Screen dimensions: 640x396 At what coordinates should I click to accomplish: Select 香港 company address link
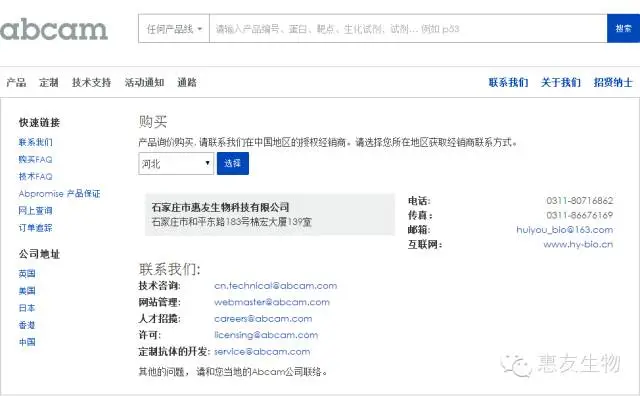coord(27,325)
